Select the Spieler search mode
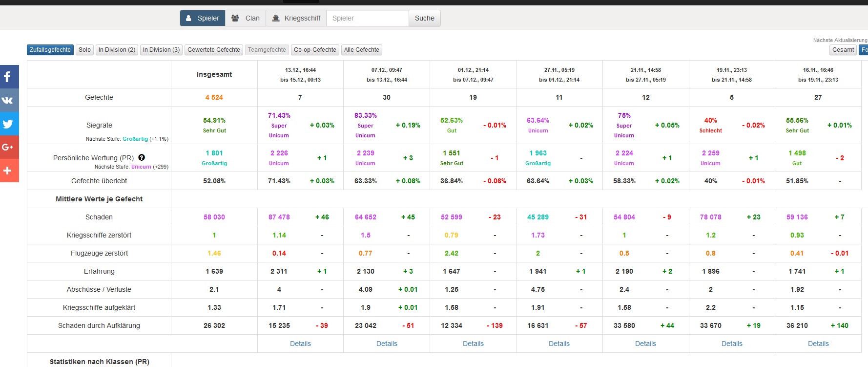 203,18
